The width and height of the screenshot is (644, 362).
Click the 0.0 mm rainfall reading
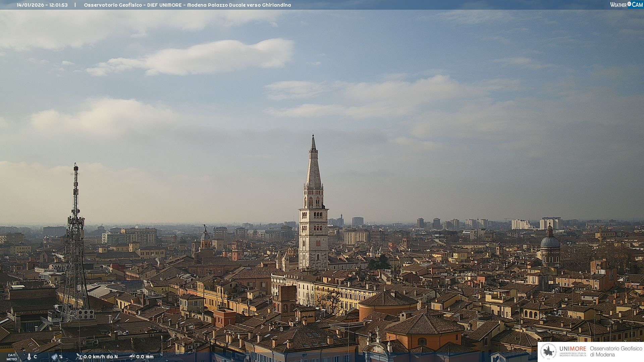tap(145, 357)
